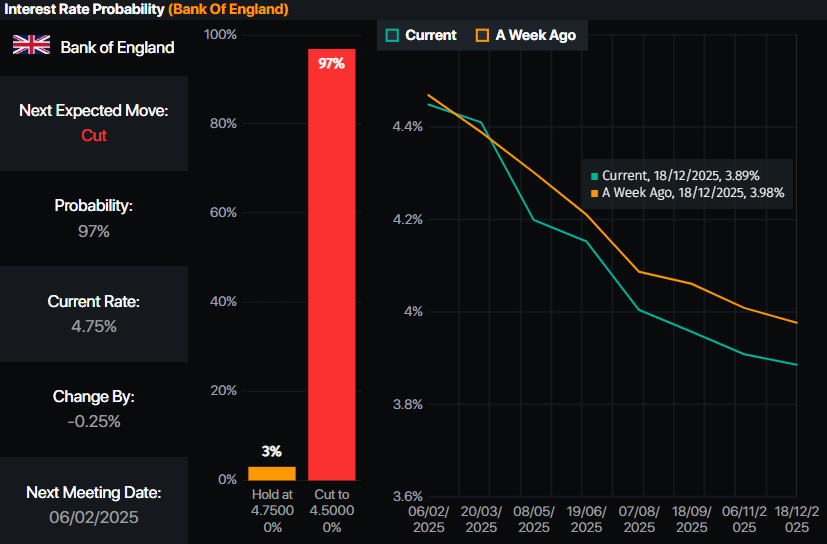Click the 07/08/2025 x-axis date label

(639, 517)
